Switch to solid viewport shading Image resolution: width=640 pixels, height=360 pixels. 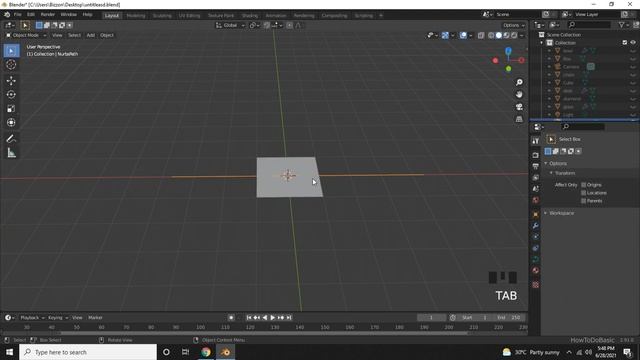(x=499, y=36)
